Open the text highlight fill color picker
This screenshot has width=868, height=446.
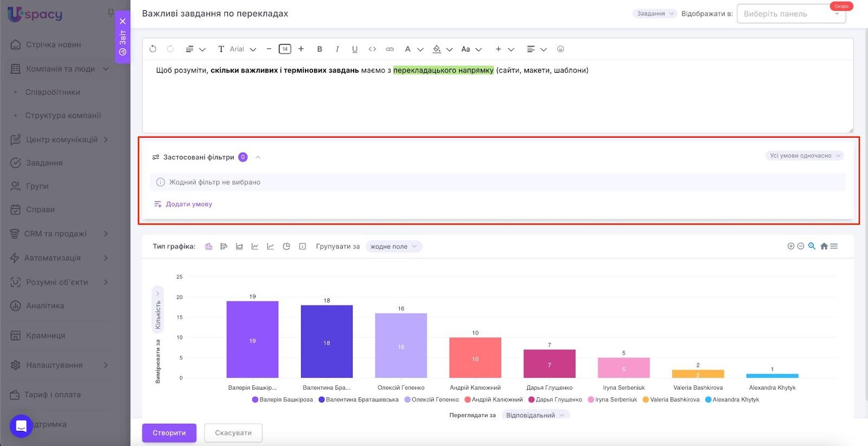tap(437, 49)
